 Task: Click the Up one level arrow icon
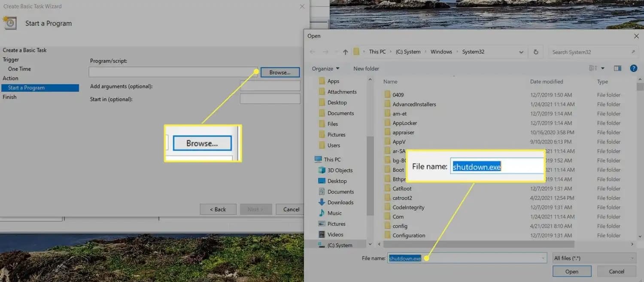coord(345,52)
